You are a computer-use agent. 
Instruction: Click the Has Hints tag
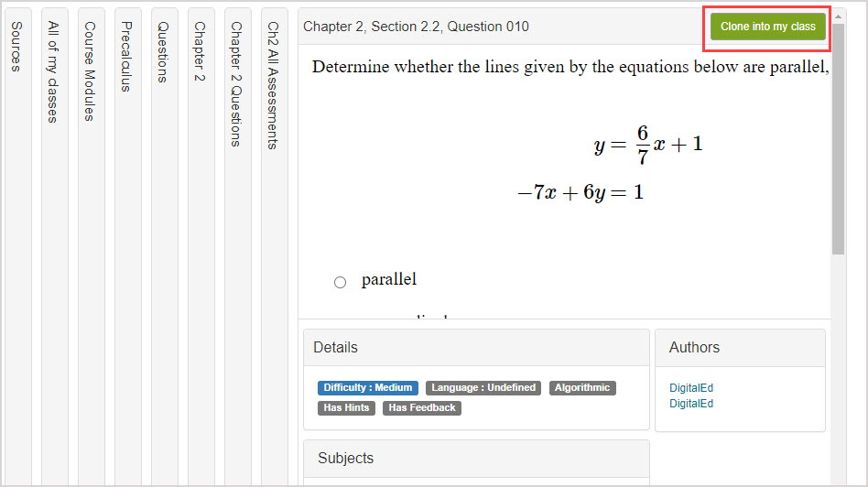tap(346, 408)
